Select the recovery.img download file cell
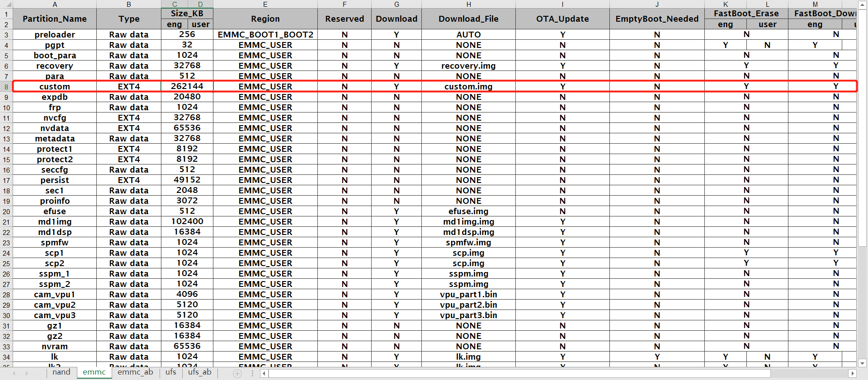Viewport: 868px width, 380px height. coord(469,66)
